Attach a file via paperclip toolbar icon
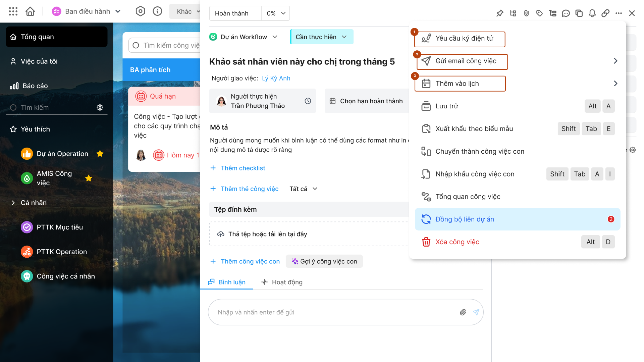The width and height of the screenshot is (644, 362). pyautogui.click(x=526, y=13)
